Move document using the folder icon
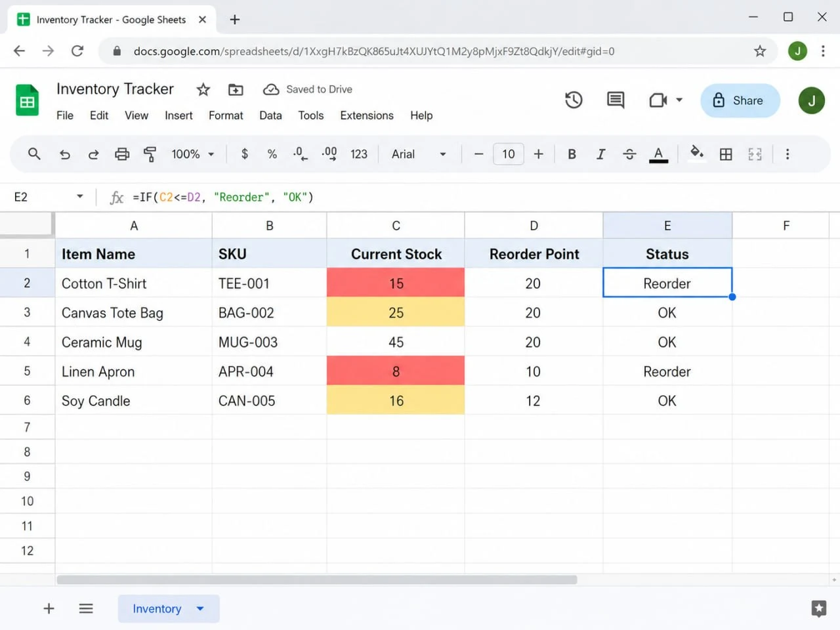The image size is (840, 630). 236,89
